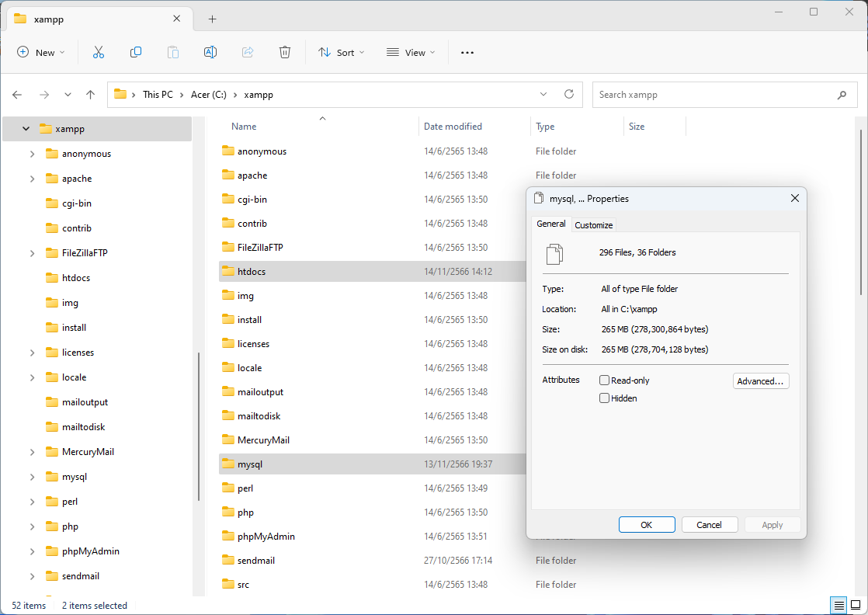Open the Customize tab in Properties
The image size is (868, 615).
593,225
